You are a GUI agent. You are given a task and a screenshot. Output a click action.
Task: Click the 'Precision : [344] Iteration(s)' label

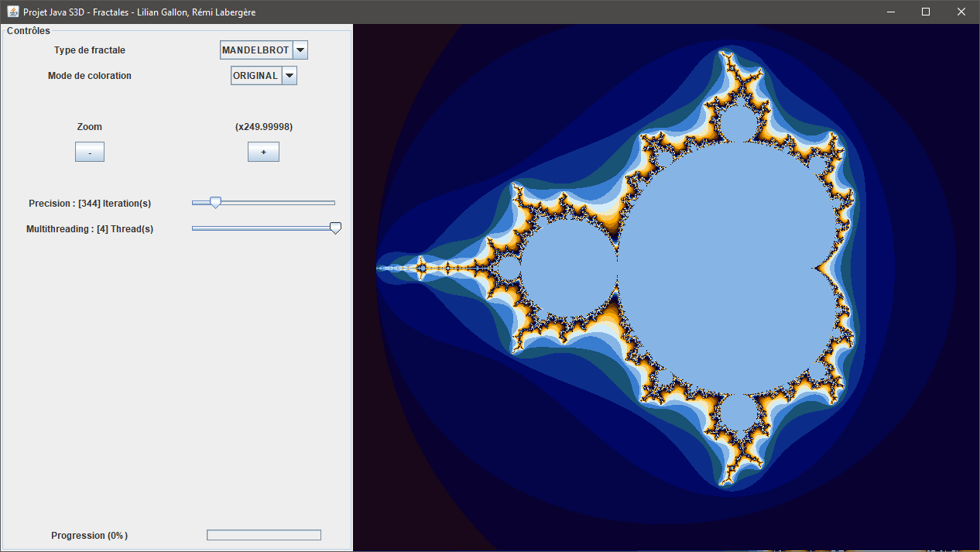tap(90, 204)
